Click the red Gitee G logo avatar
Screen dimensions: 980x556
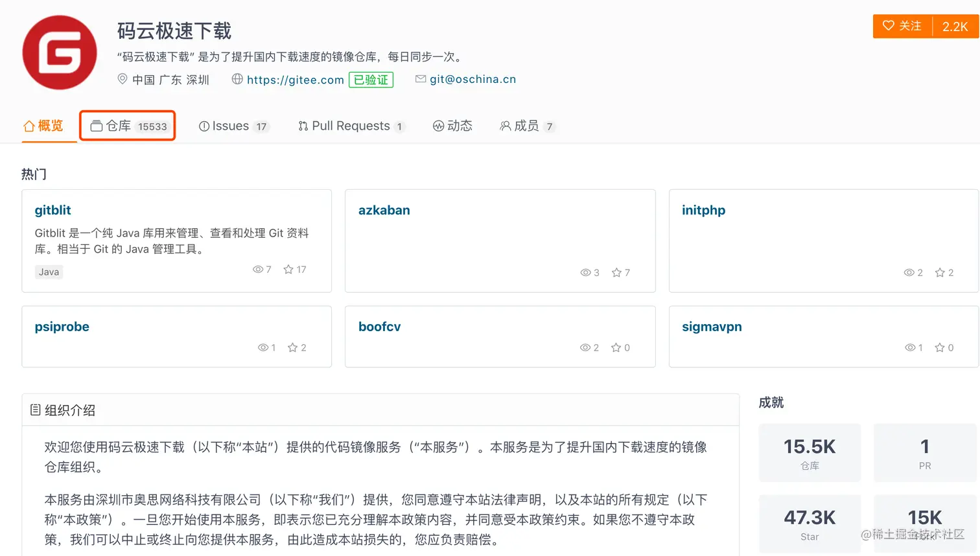coord(60,52)
